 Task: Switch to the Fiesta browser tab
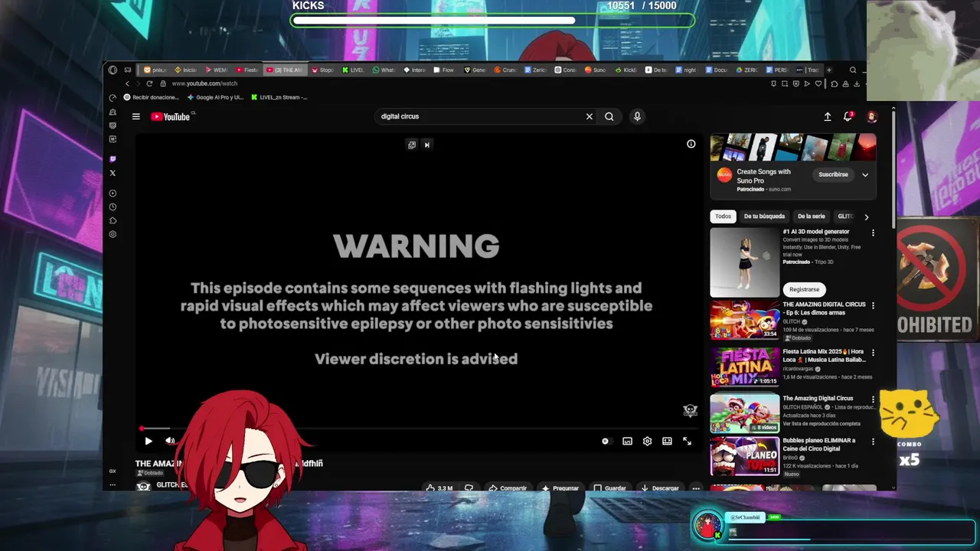[x=247, y=70]
